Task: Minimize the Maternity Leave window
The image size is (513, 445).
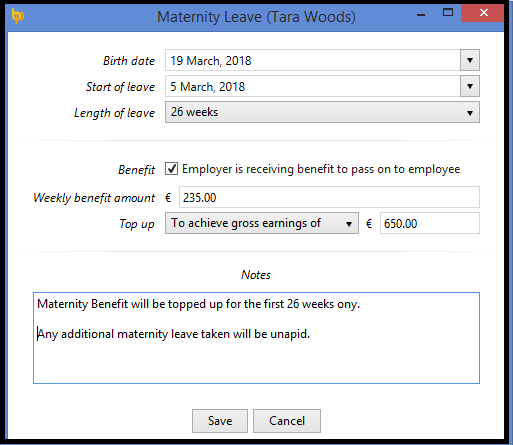Action: pyautogui.click(x=421, y=14)
